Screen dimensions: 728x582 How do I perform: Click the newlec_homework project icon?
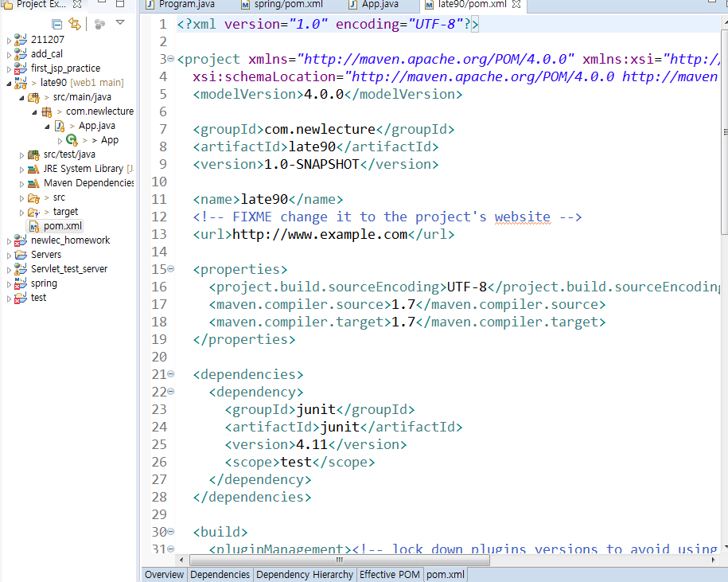pyautogui.click(x=21, y=240)
